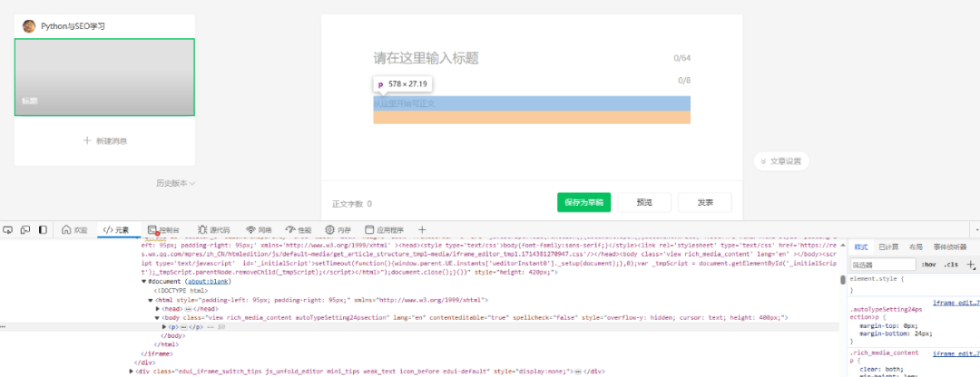
Task: Collapse the #document node
Action: [144, 282]
